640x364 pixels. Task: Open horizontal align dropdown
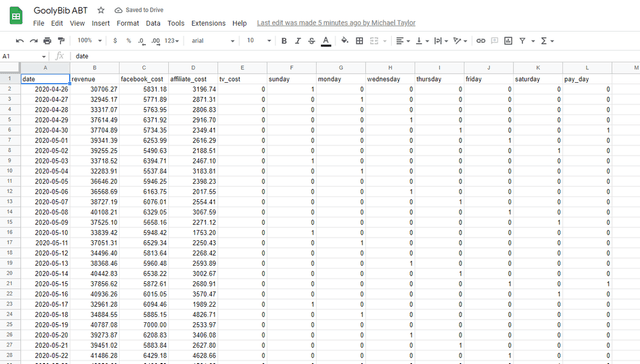point(403,41)
